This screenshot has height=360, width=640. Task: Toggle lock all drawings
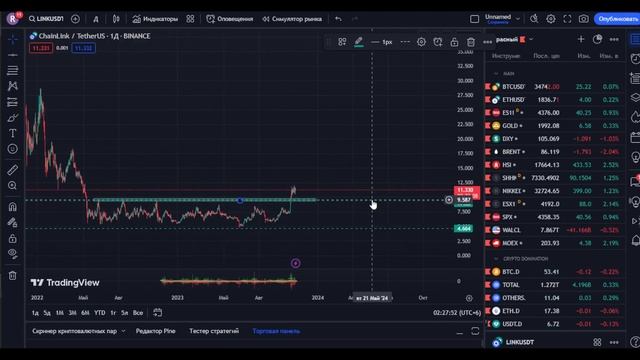tap(13, 238)
